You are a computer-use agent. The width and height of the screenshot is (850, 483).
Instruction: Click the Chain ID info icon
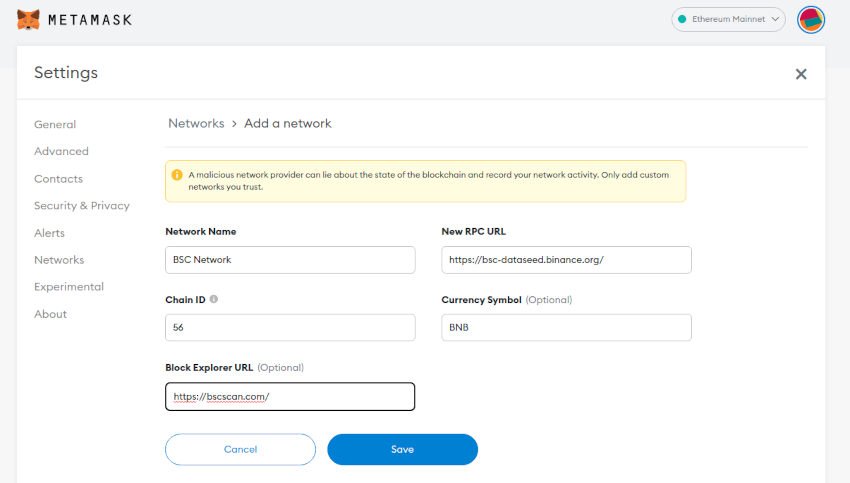214,299
